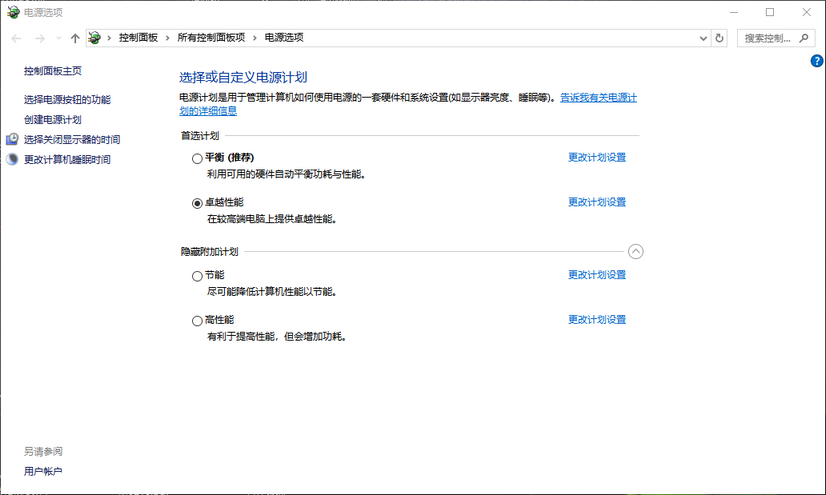Open 更改计划设置 for 卓越性能 plan
The width and height of the screenshot is (826, 495).
click(x=597, y=202)
